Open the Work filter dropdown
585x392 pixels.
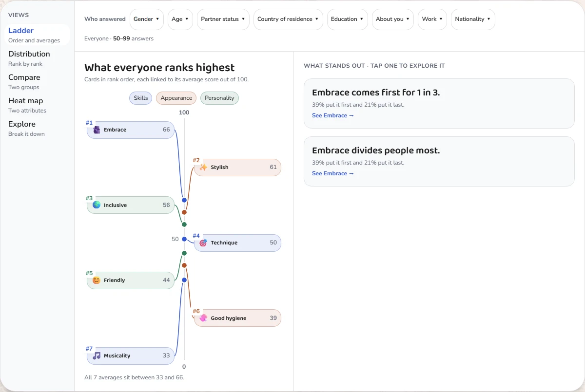pyautogui.click(x=432, y=19)
